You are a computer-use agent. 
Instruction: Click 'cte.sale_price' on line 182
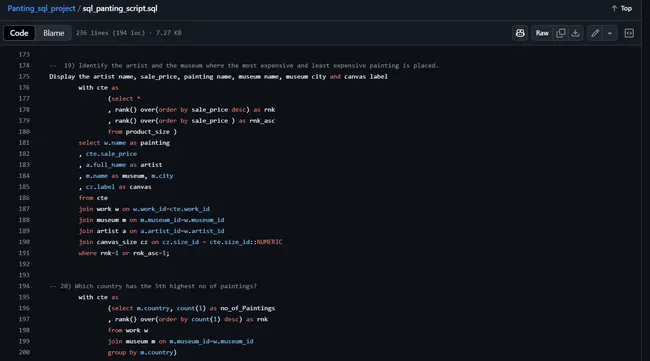[111, 154]
